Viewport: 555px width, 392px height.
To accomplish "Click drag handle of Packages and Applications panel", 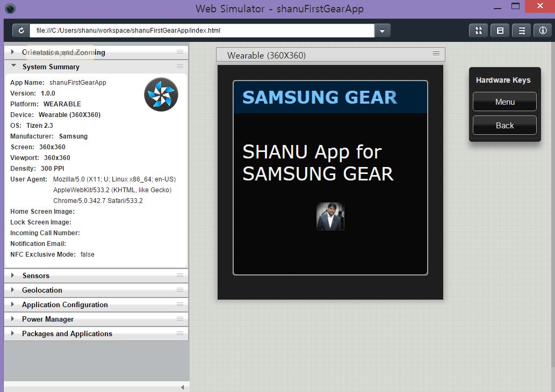I will coord(180,333).
